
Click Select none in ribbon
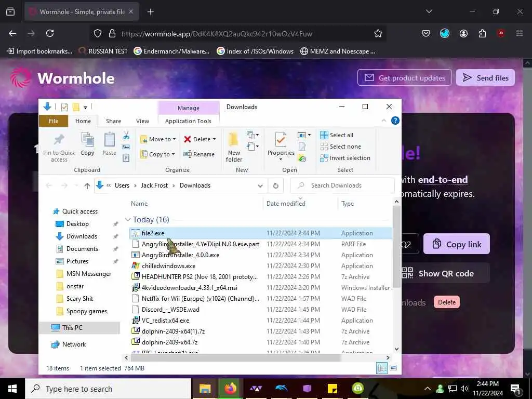tap(340, 147)
